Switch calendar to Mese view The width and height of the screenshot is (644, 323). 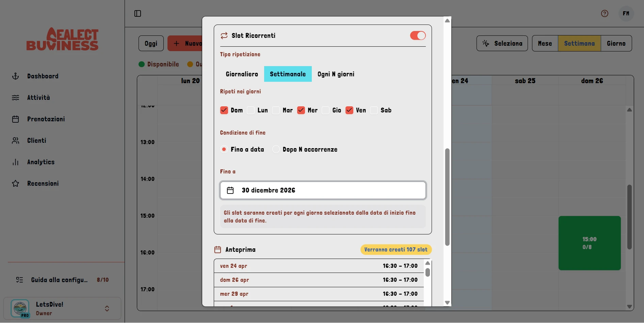coord(545,43)
